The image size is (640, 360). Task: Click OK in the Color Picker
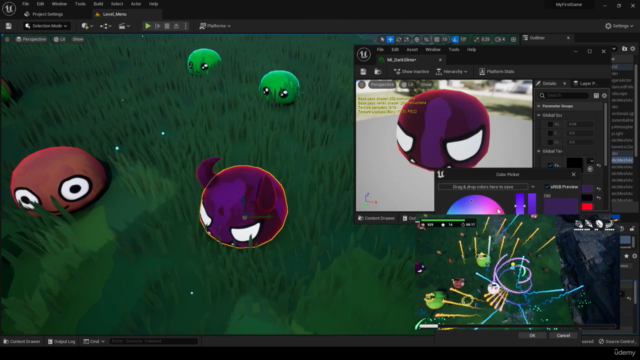(x=532, y=336)
